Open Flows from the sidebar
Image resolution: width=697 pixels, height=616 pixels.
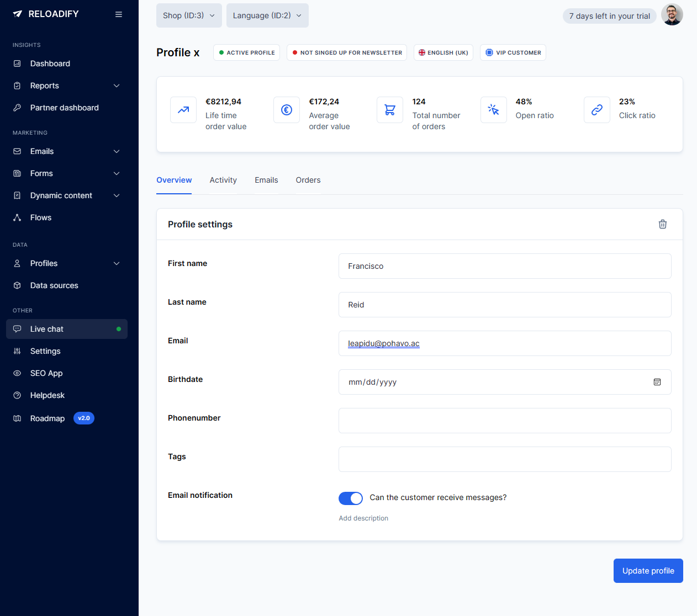40,217
